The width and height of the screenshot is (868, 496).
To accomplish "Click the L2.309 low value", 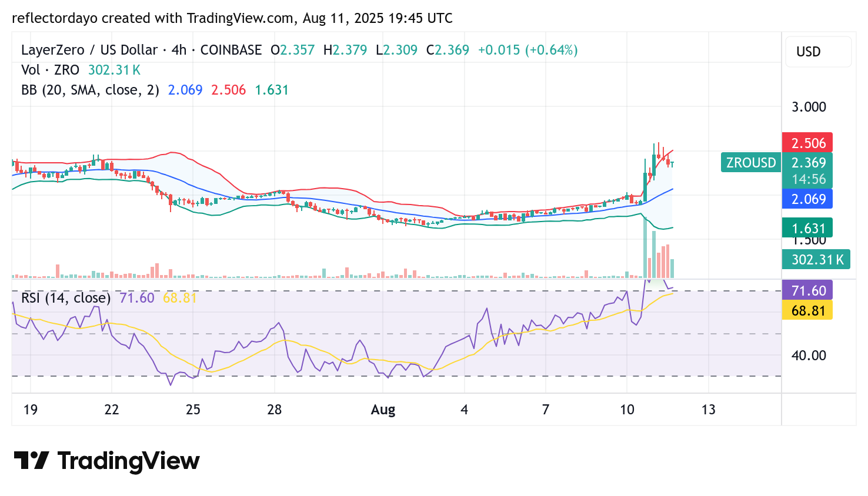I will click(396, 50).
